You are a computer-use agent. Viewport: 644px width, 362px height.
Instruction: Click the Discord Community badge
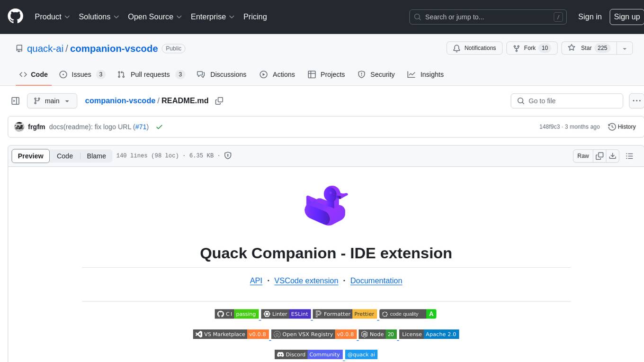[308, 354]
